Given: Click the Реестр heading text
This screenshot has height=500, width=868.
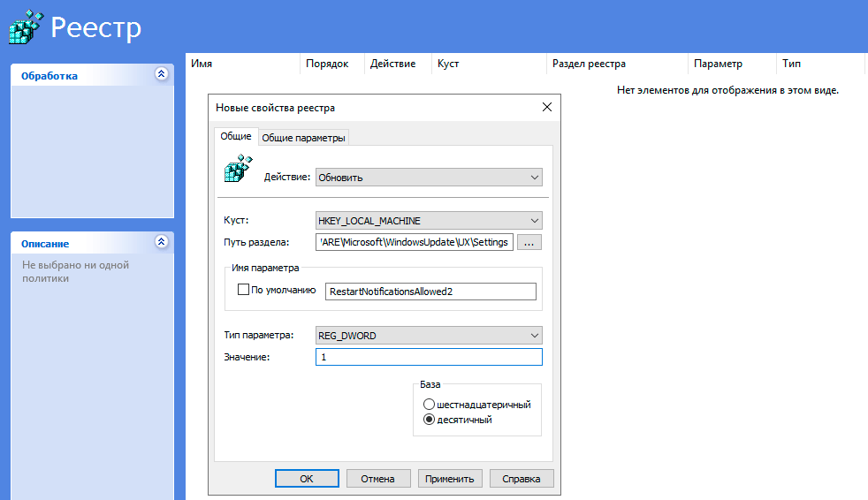Looking at the screenshot, I should pos(96,27).
